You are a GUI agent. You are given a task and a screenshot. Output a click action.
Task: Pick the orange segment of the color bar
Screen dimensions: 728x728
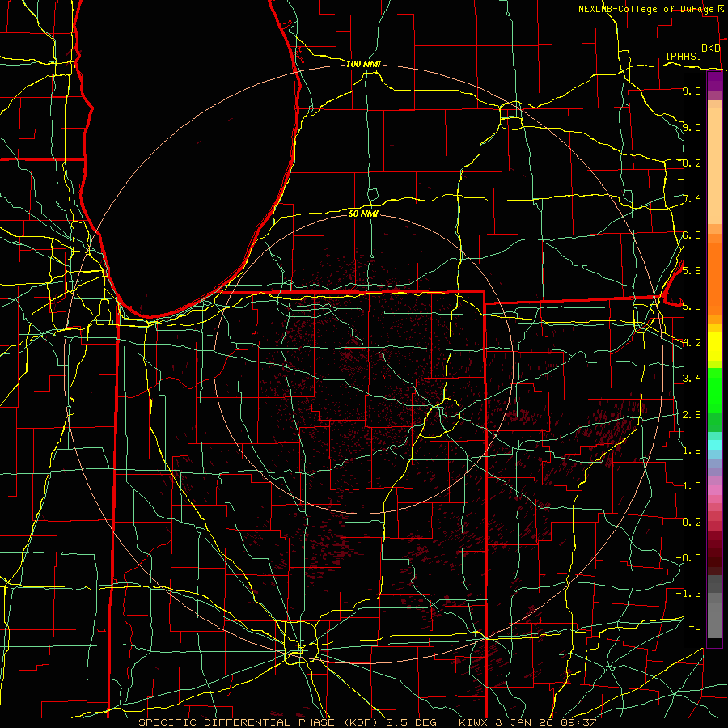(x=714, y=278)
